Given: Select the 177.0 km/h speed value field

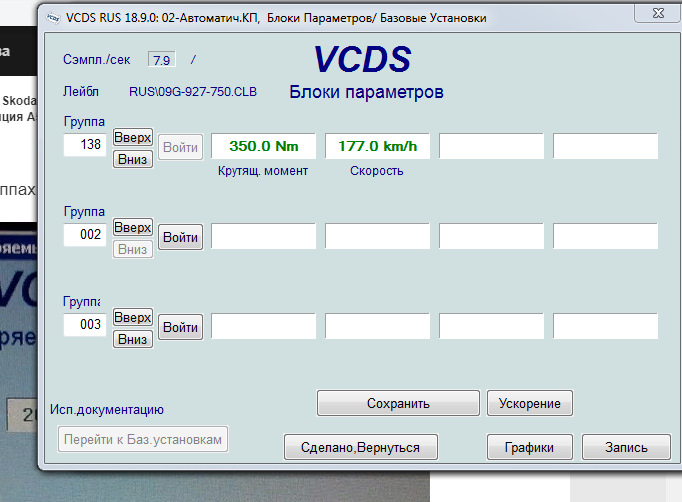Looking at the screenshot, I should (x=378, y=146).
